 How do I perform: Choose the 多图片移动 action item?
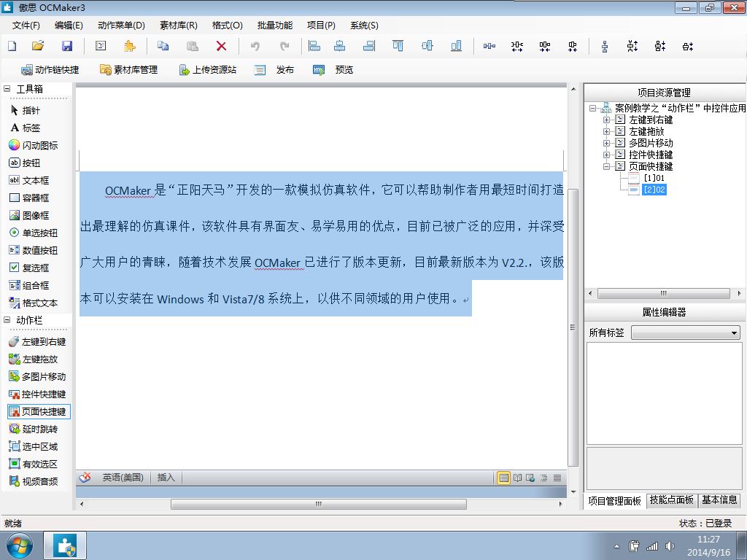pos(37,377)
